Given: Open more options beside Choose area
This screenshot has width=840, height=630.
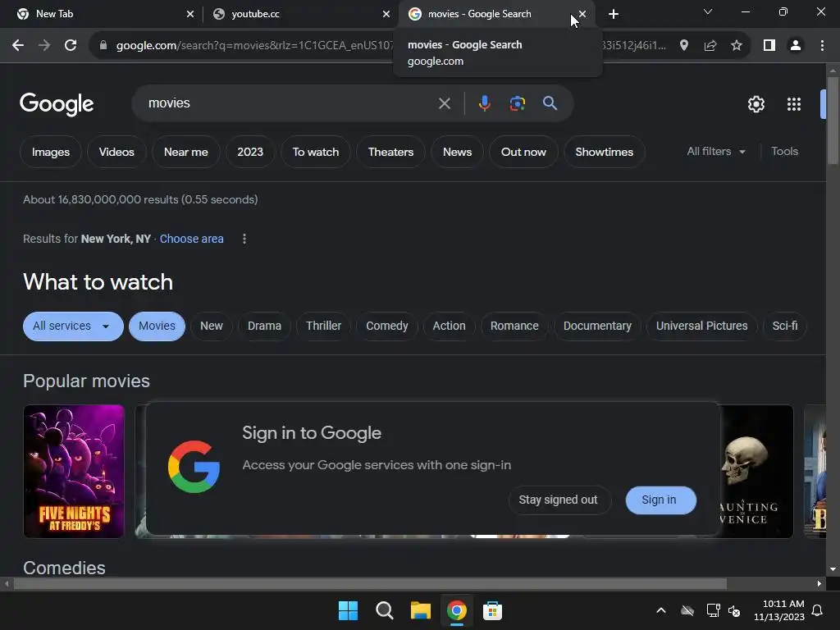Looking at the screenshot, I should point(244,239).
